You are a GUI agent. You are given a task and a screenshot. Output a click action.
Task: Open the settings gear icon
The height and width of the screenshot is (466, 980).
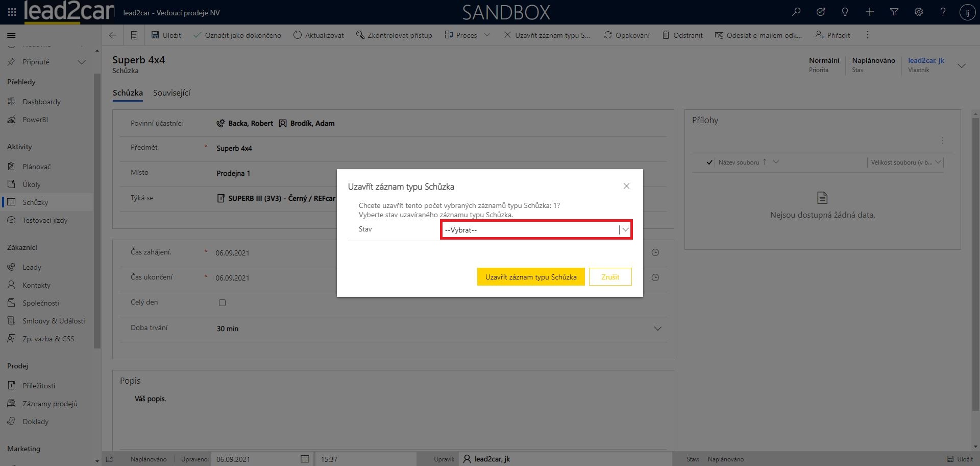click(x=919, y=12)
